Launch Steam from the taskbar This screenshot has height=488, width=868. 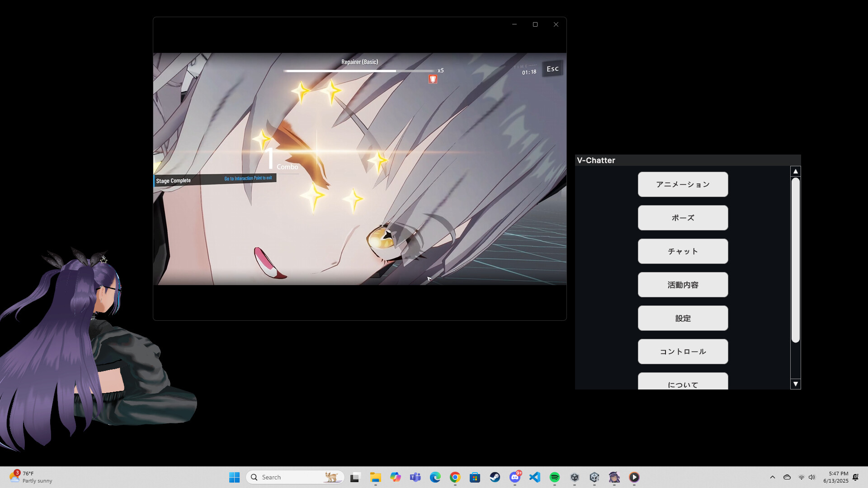click(495, 477)
